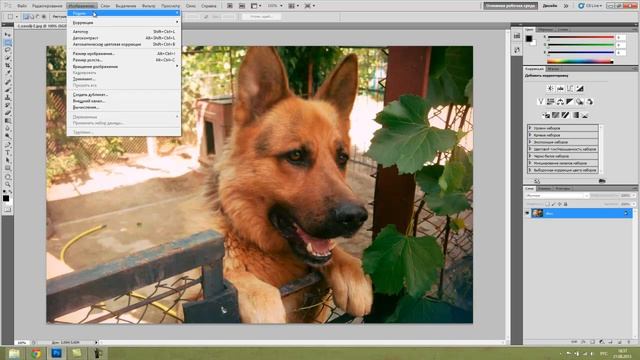Select the Zoom magnifier tool
This screenshot has width=640, height=360.
point(7,185)
